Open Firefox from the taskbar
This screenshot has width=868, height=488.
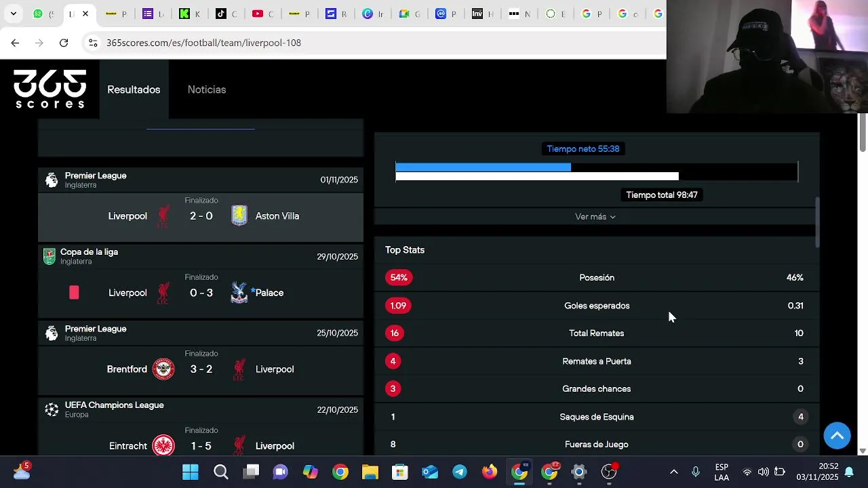[490, 472]
